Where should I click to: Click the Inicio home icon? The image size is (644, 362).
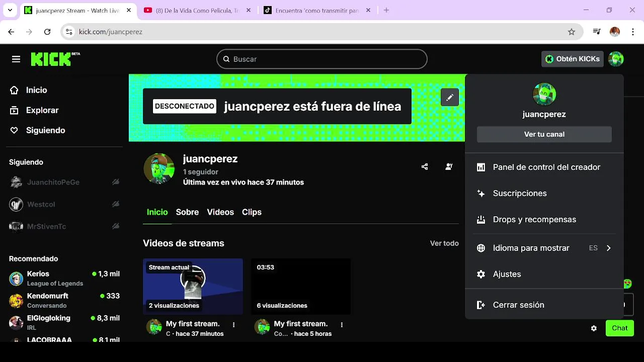coord(15,90)
